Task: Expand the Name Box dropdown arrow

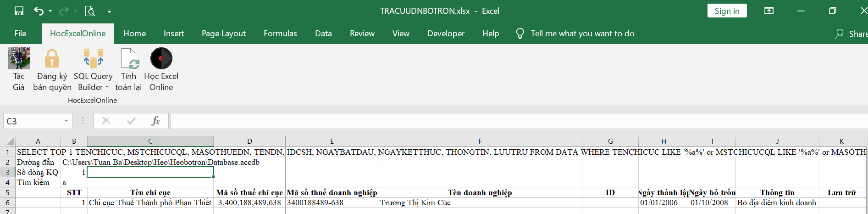Action: click(66, 121)
